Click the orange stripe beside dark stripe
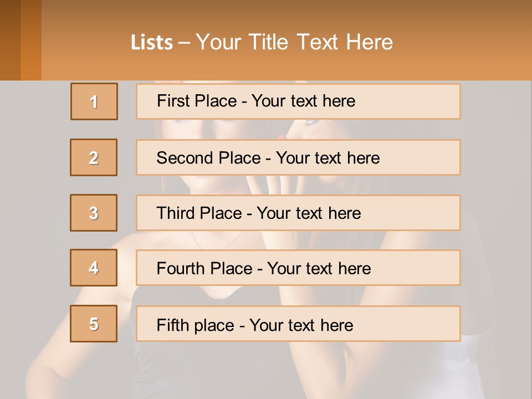Image resolution: width=532 pixels, height=399 pixels. [31, 40]
